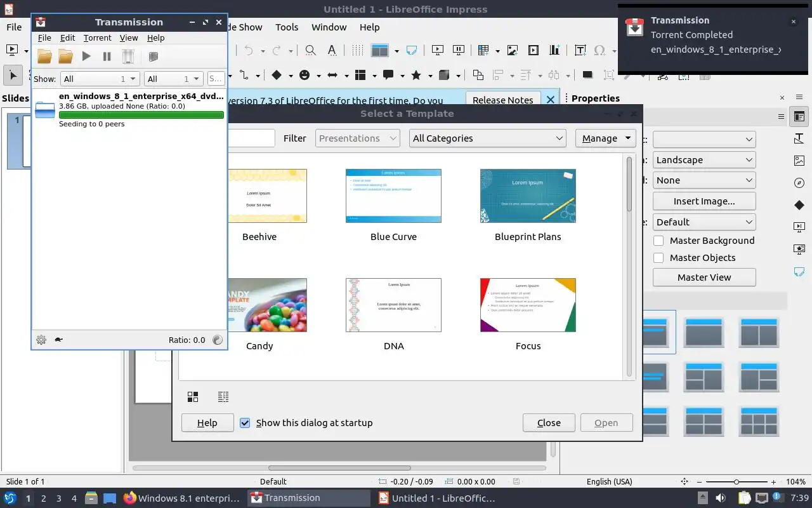
Task: Click the Insert Image toolbar icon
Action: (513, 50)
